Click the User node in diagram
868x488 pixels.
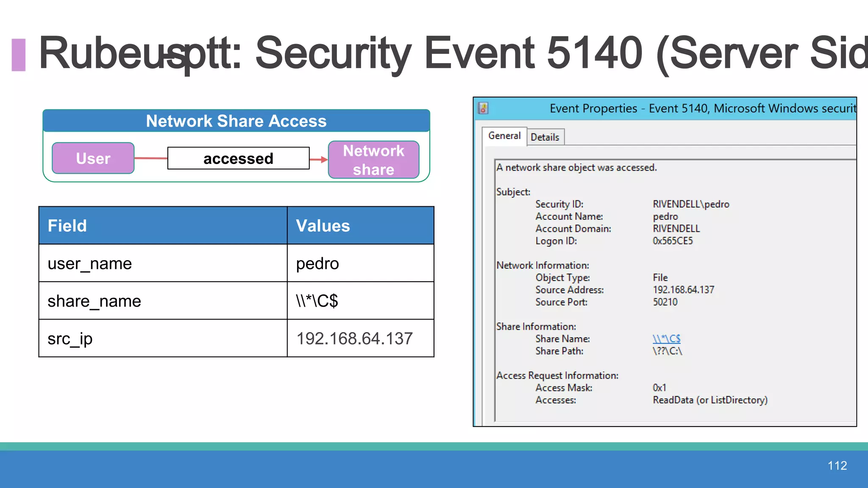tap(93, 158)
